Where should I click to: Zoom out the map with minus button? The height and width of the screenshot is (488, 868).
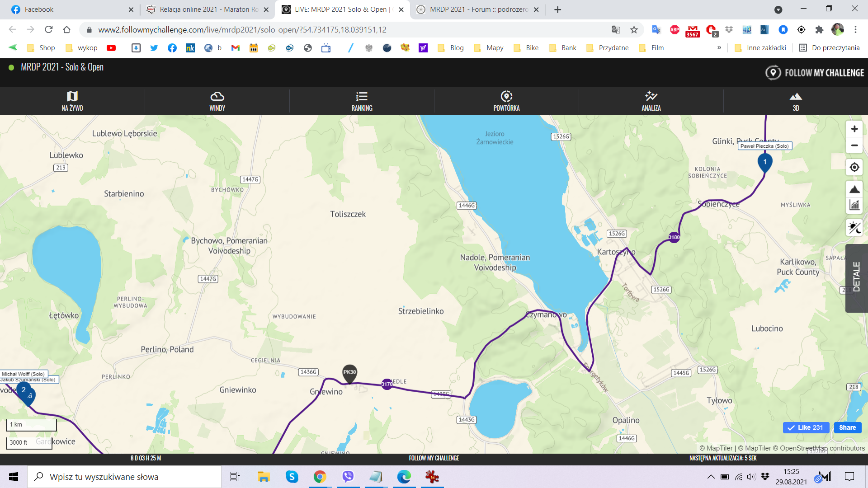pos(854,145)
